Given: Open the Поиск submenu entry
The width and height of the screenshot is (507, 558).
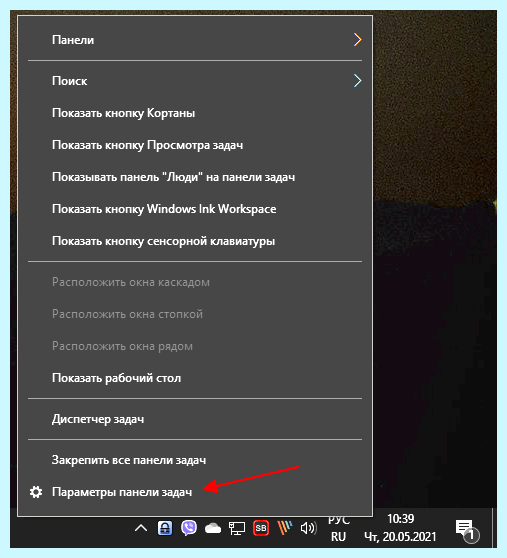Looking at the screenshot, I should (195, 81).
